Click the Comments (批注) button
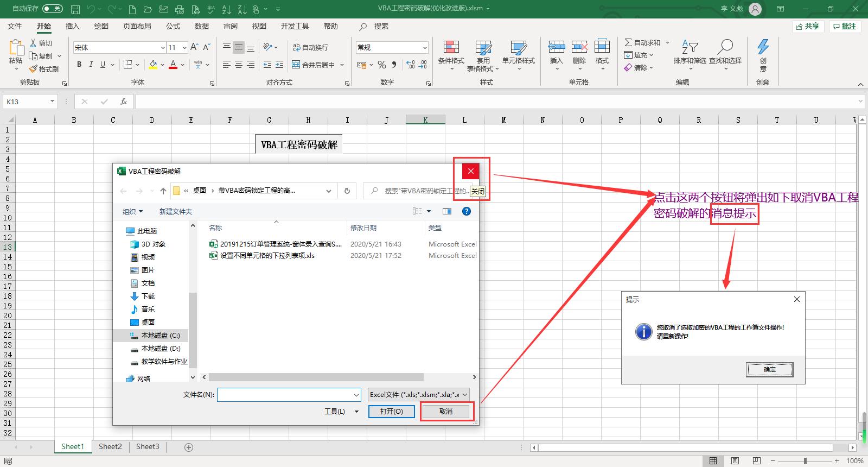 coord(845,26)
